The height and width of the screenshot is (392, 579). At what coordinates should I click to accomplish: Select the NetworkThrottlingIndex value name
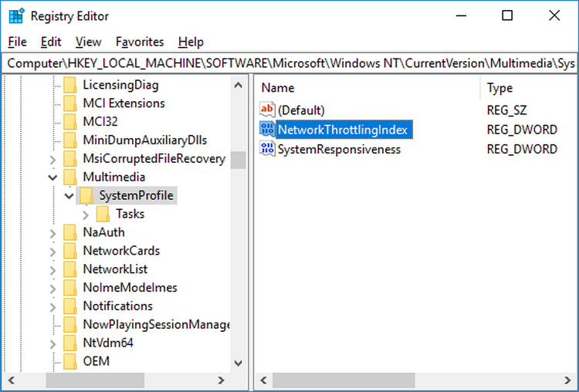[x=344, y=129]
